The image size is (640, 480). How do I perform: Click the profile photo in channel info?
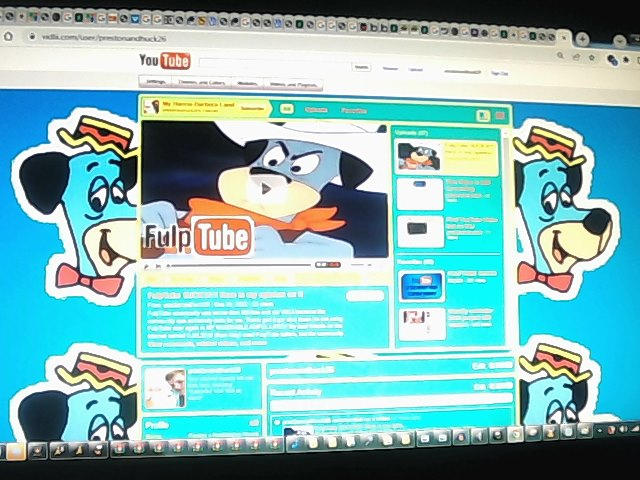click(166, 388)
